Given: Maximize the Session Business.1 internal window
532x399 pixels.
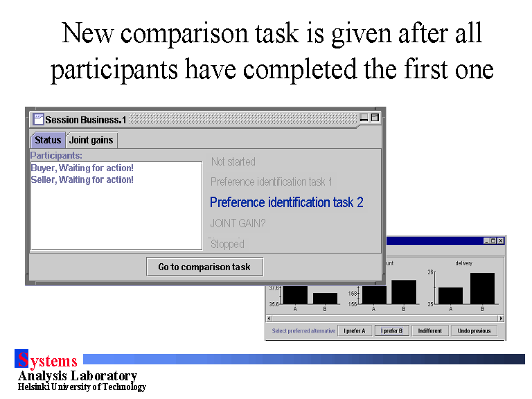Looking at the screenshot, I should point(375,118).
